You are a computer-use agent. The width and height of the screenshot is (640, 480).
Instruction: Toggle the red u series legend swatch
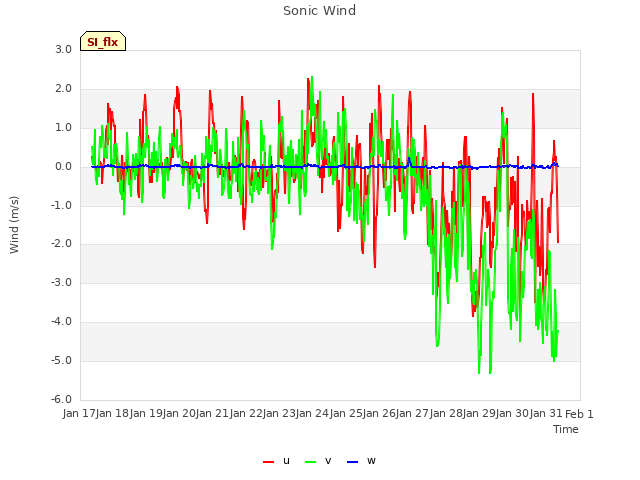click(268, 462)
